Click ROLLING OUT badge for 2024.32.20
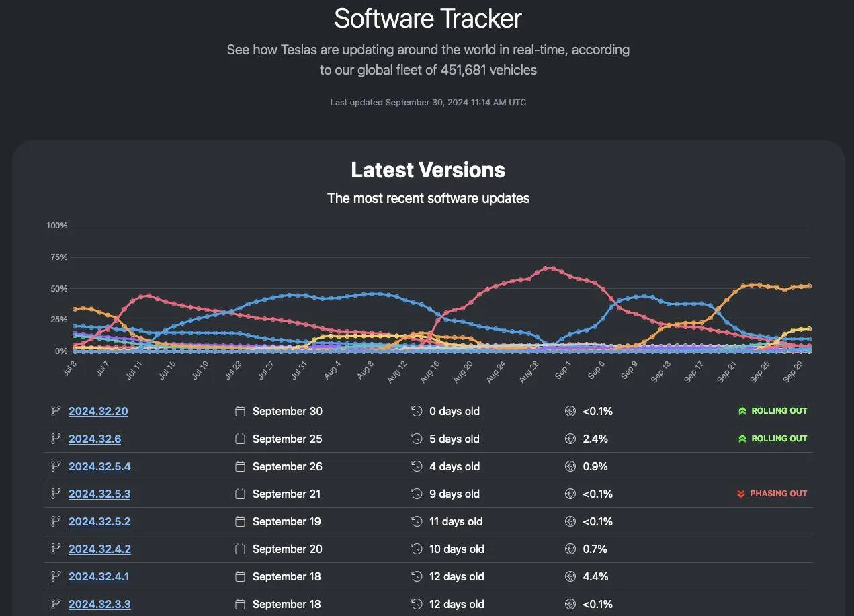 (773, 411)
